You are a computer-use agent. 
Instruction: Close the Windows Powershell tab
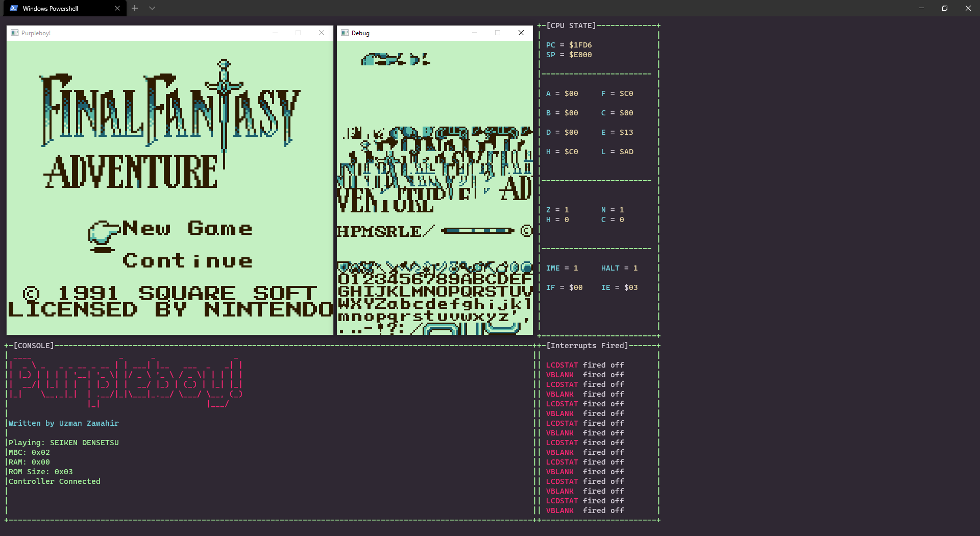tap(117, 8)
